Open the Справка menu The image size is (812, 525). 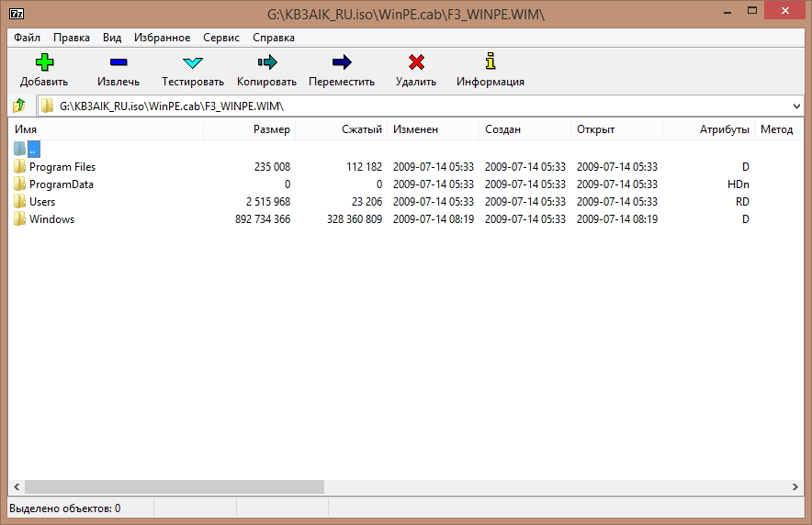[x=274, y=38]
